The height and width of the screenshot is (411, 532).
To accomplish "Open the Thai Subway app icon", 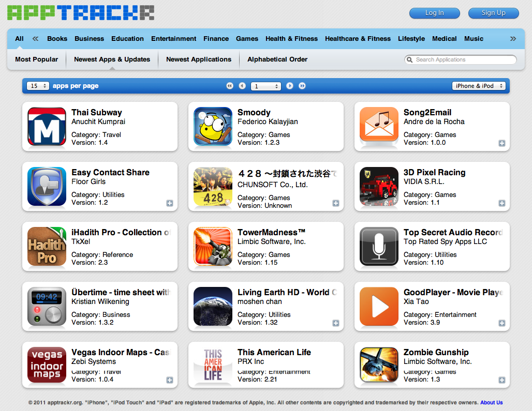I will tap(47, 126).
